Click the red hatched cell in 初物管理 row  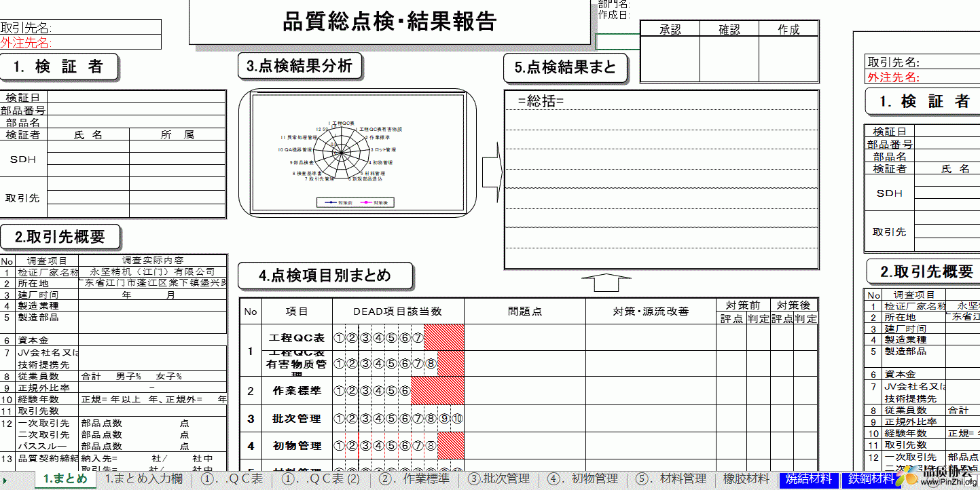pyautogui.click(x=451, y=446)
